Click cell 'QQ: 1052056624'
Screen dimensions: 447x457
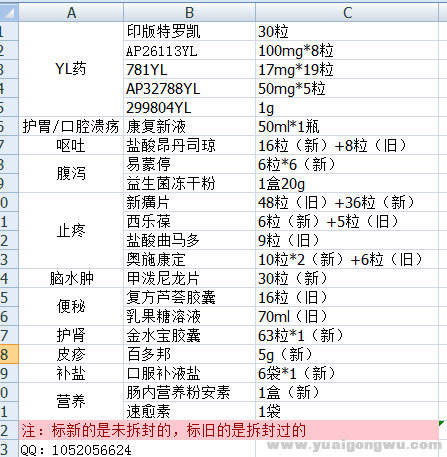click(x=137, y=450)
